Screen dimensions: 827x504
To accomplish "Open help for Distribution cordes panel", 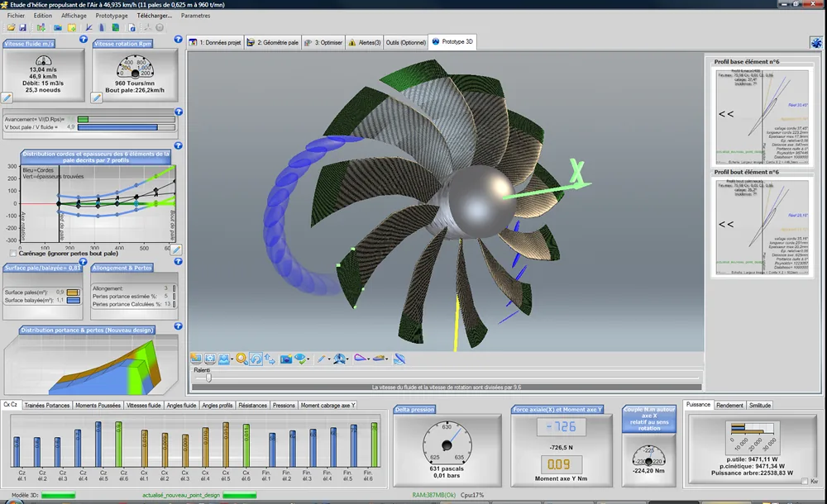I will [179, 145].
